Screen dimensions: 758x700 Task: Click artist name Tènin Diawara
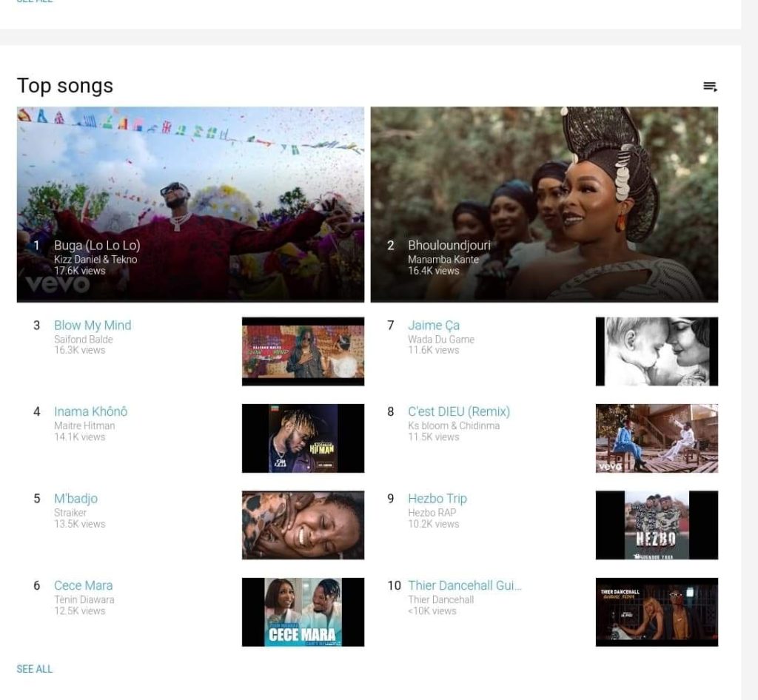84,599
